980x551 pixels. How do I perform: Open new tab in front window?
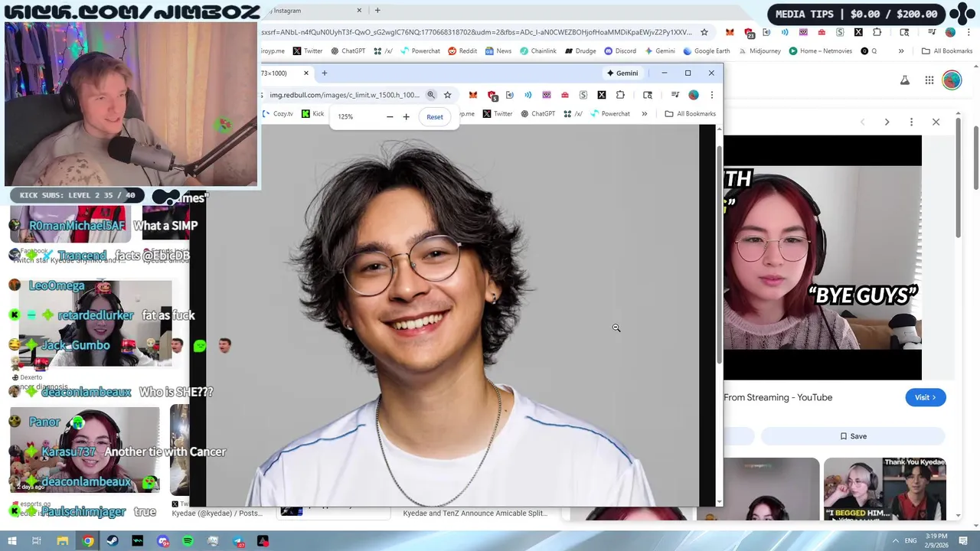coord(325,73)
